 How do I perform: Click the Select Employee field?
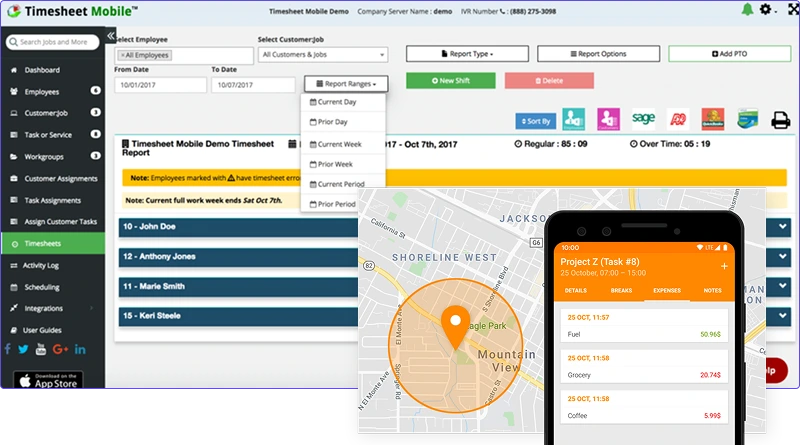(x=184, y=55)
